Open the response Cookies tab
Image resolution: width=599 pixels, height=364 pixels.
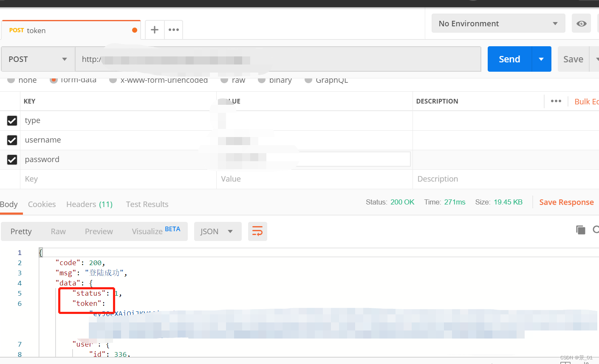pos(42,204)
